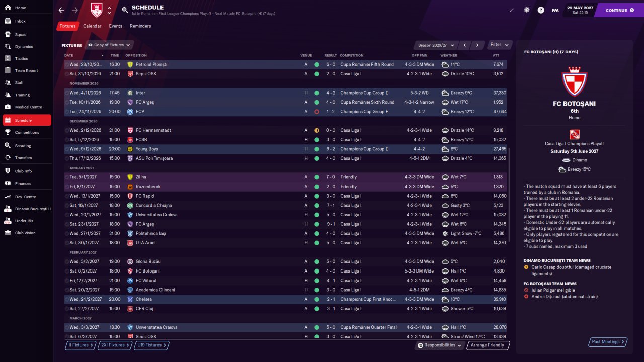
Task: Open the Medical Centre icon
Action: (8, 107)
